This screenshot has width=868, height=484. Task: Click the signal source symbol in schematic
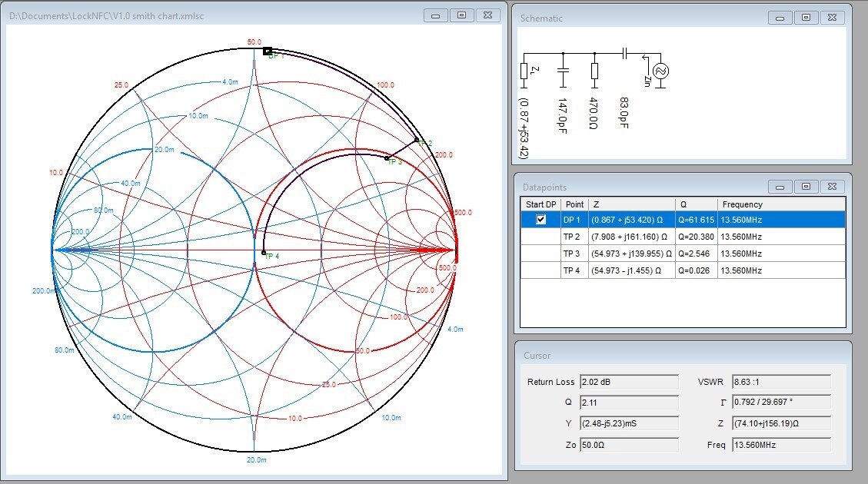pyautogui.click(x=660, y=71)
